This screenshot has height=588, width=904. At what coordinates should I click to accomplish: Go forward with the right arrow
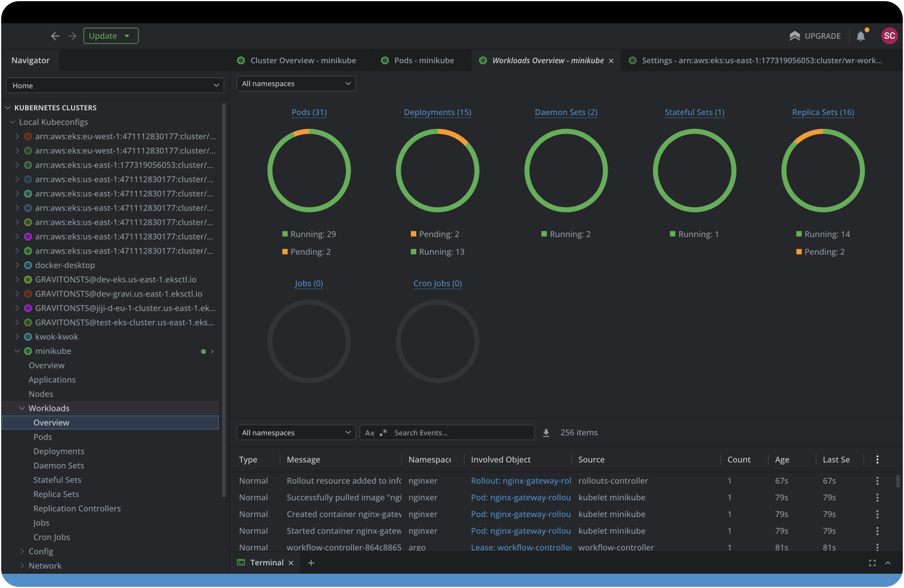[x=72, y=36]
